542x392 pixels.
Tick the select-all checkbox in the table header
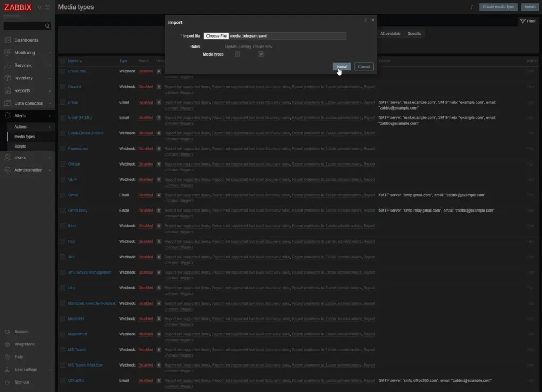tap(62, 61)
